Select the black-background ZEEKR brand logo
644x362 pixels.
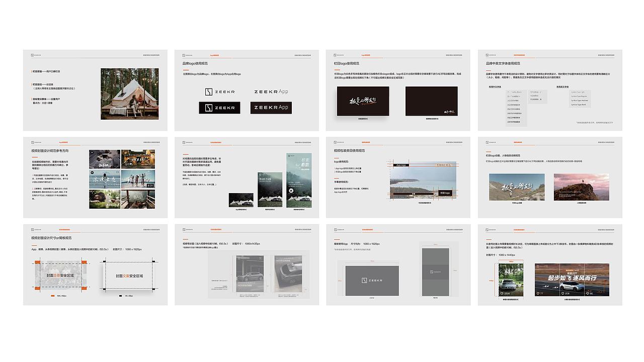pos(219,108)
